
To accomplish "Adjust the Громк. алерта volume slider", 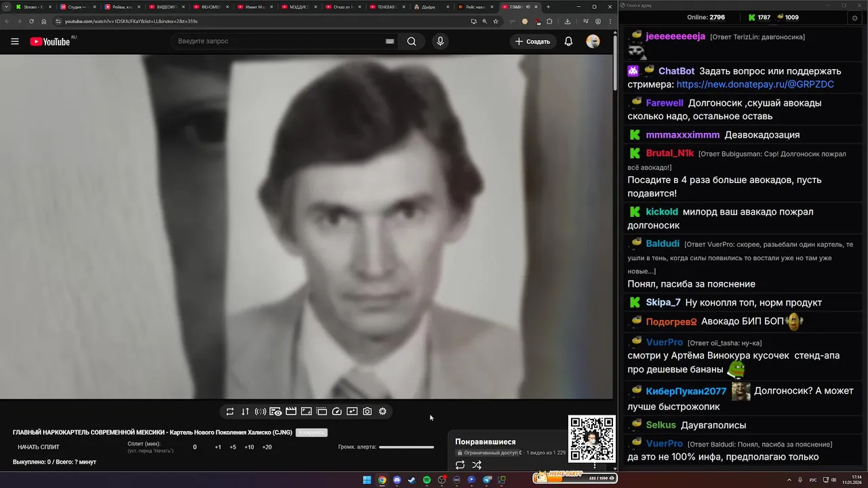I will (406, 447).
